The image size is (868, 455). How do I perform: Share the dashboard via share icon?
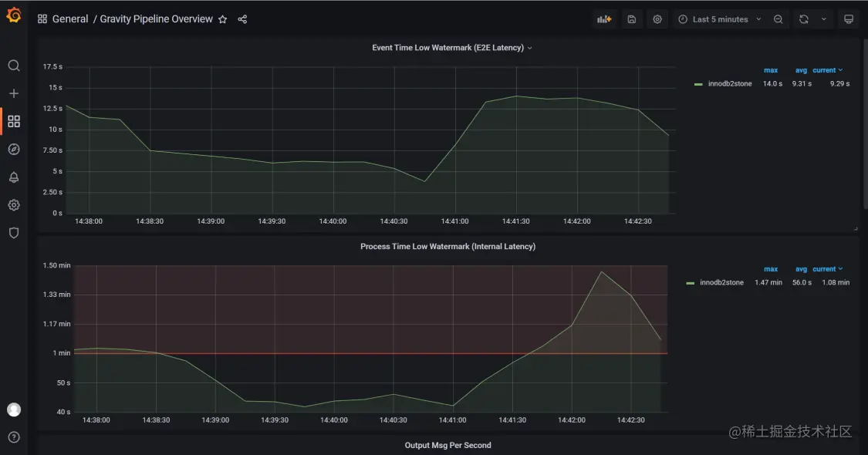coord(242,19)
